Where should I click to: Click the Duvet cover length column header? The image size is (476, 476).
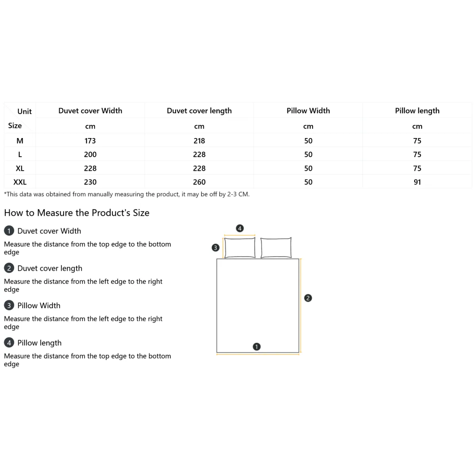tap(199, 111)
